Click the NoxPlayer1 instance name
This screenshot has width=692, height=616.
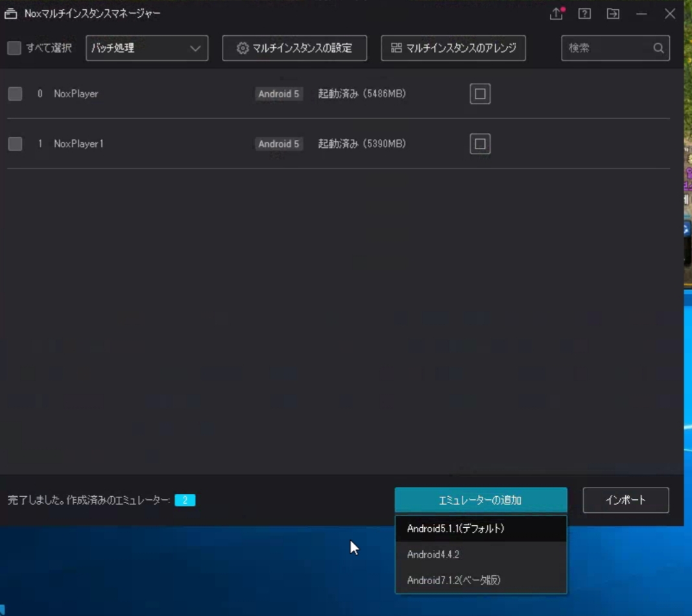[x=78, y=143]
